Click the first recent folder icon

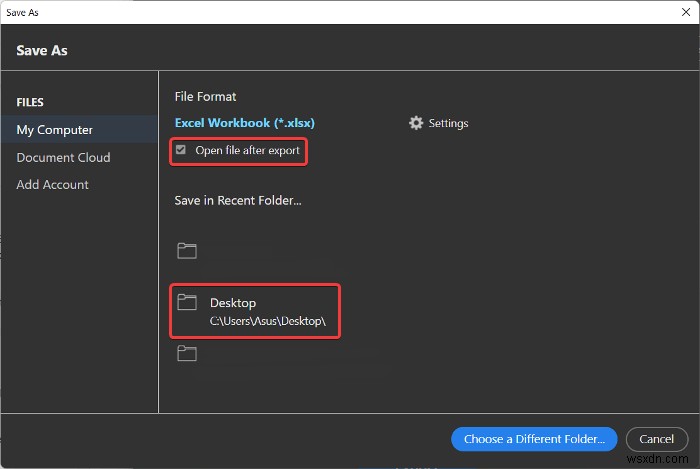(x=187, y=250)
